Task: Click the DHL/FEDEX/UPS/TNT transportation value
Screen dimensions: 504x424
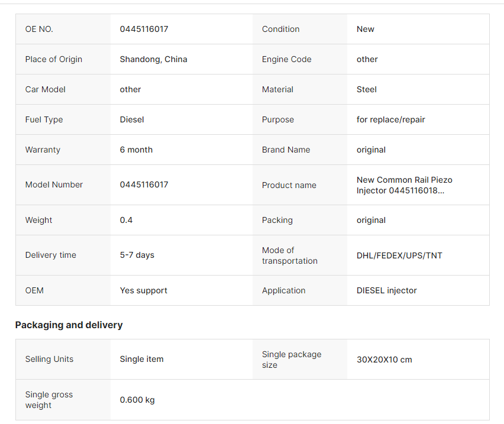Action: coord(399,255)
